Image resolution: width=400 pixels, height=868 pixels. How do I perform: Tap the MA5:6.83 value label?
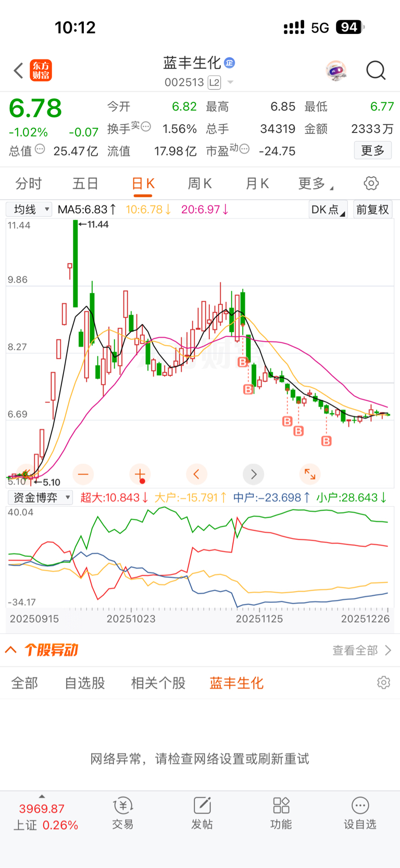(x=86, y=210)
